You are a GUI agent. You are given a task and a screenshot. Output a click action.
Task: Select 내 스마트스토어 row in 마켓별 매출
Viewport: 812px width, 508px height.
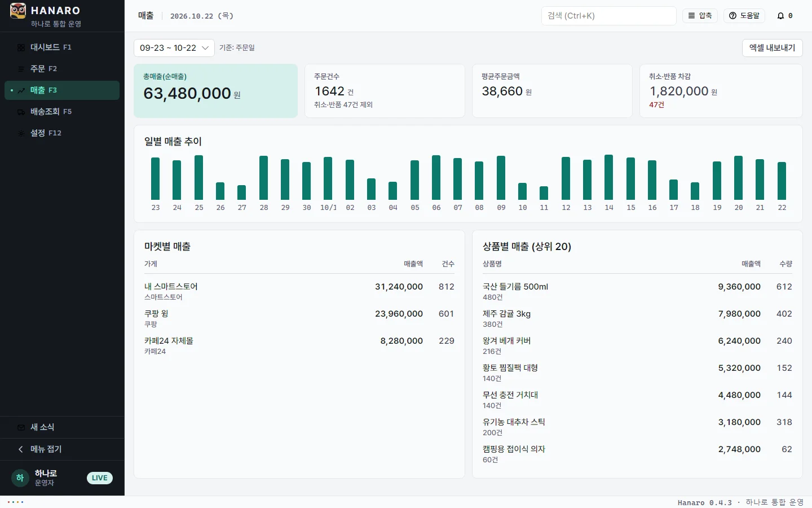point(299,291)
